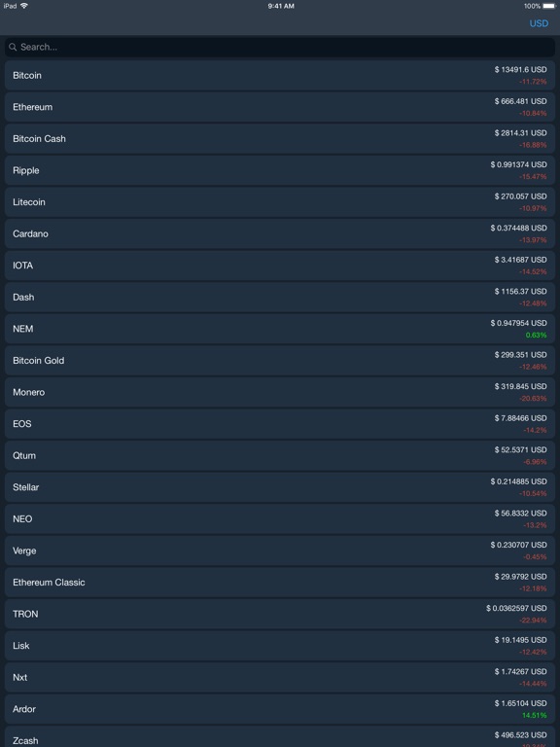560x747 pixels.
Task: Tap the search magnifier icon
Action: tap(13, 47)
